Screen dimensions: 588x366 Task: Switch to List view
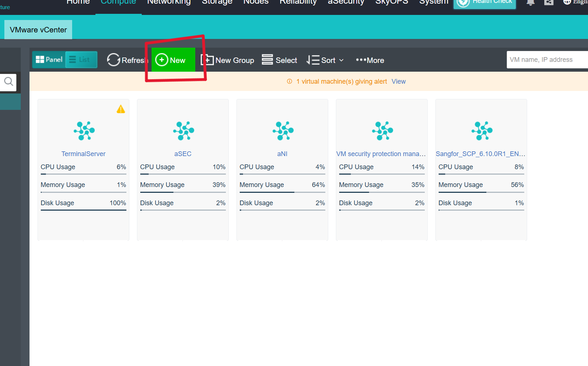coord(81,59)
